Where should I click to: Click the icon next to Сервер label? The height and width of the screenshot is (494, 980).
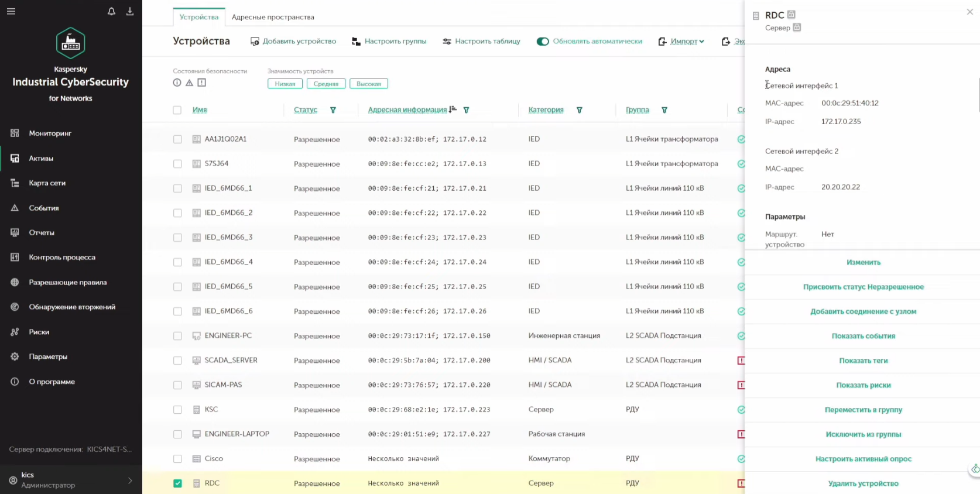[797, 27]
